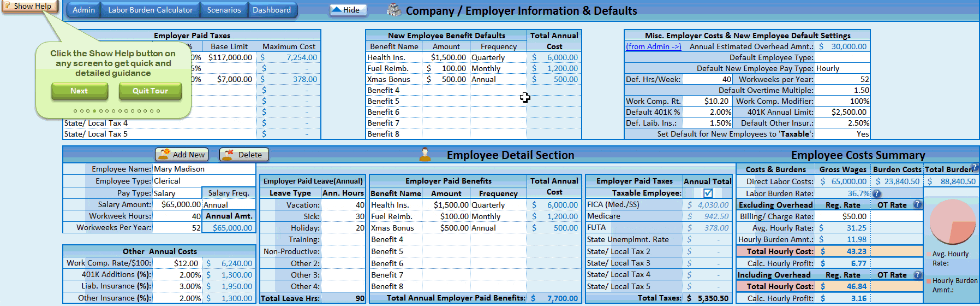
Task: Open help for Excluding Overhead OT Rate
Action: 917,204
